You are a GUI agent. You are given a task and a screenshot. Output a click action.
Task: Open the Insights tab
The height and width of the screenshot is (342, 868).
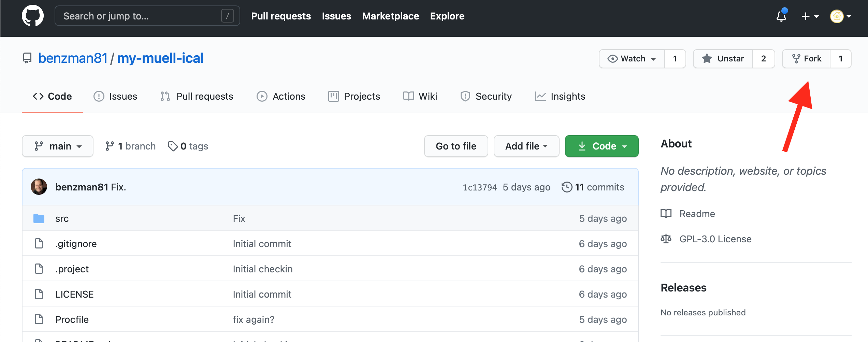click(x=560, y=96)
